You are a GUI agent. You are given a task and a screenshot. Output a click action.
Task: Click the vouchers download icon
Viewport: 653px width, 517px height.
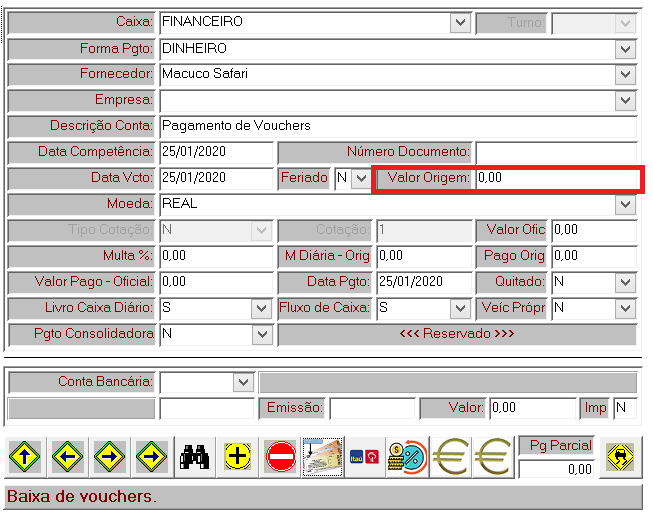coord(323,457)
